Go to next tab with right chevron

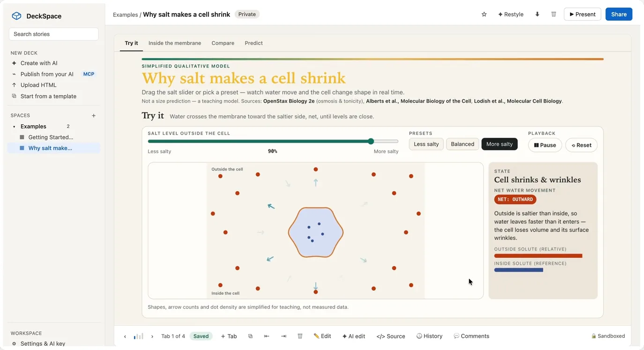click(x=152, y=336)
